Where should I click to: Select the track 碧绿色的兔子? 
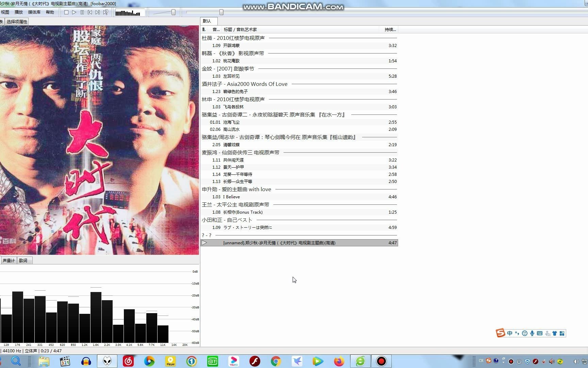pos(299,92)
